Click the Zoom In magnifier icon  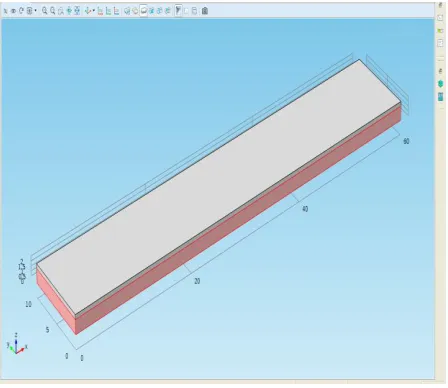coord(44,11)
